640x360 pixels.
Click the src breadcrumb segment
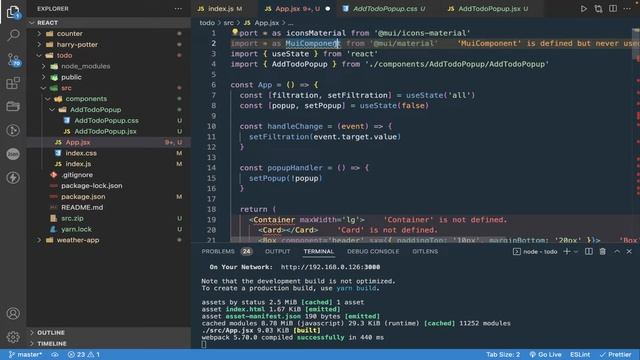[229, 23]
